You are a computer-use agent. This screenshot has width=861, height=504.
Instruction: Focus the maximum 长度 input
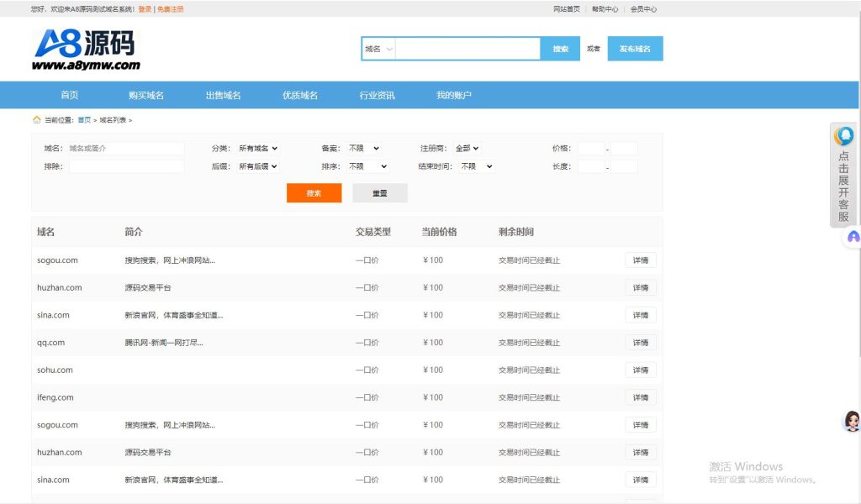[x=624, y=166]
